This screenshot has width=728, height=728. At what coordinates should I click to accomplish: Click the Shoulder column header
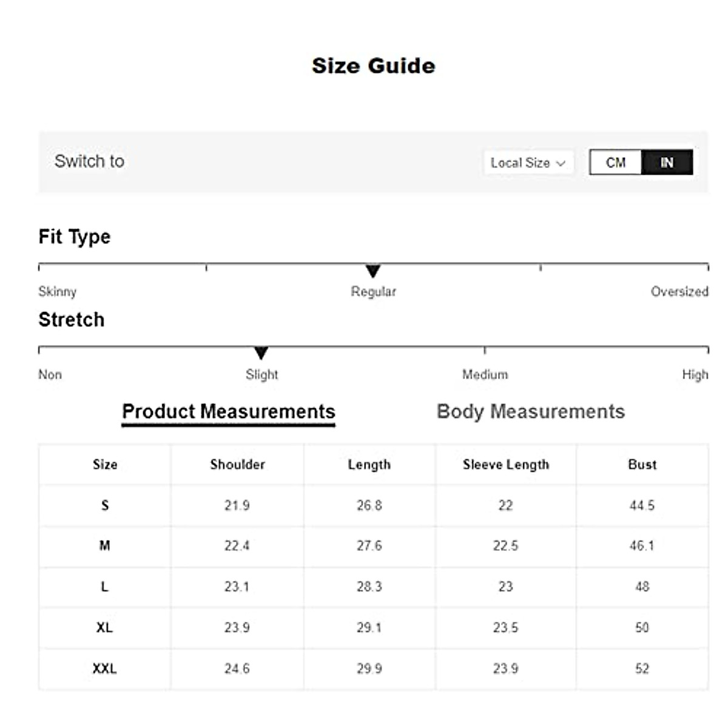click(237, 465)
